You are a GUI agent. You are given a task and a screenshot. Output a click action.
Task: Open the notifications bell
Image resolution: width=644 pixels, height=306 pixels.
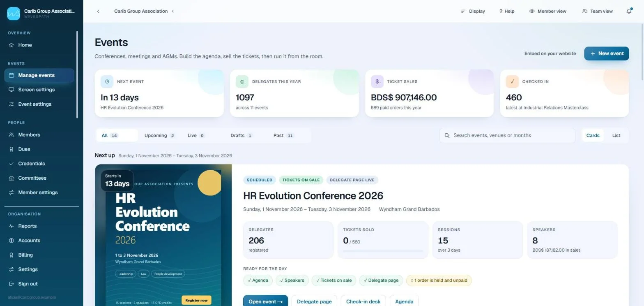click(x=629, y=11)
